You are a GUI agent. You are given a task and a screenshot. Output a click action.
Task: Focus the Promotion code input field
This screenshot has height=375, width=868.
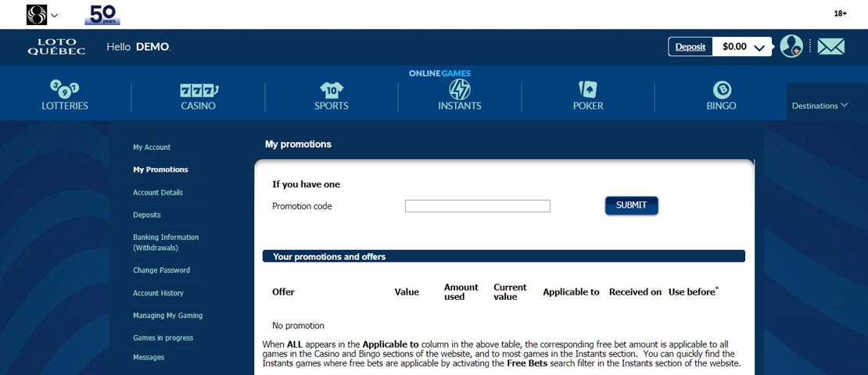click(x=478, y=206)
